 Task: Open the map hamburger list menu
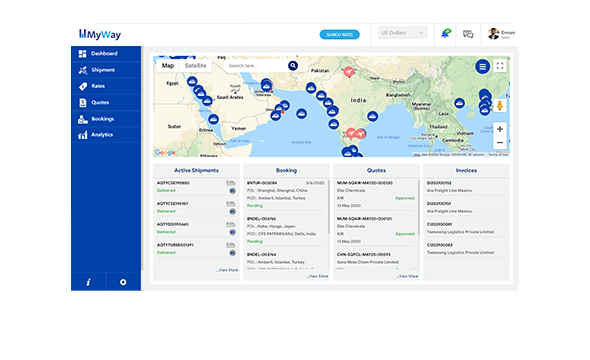click(482, 67)
